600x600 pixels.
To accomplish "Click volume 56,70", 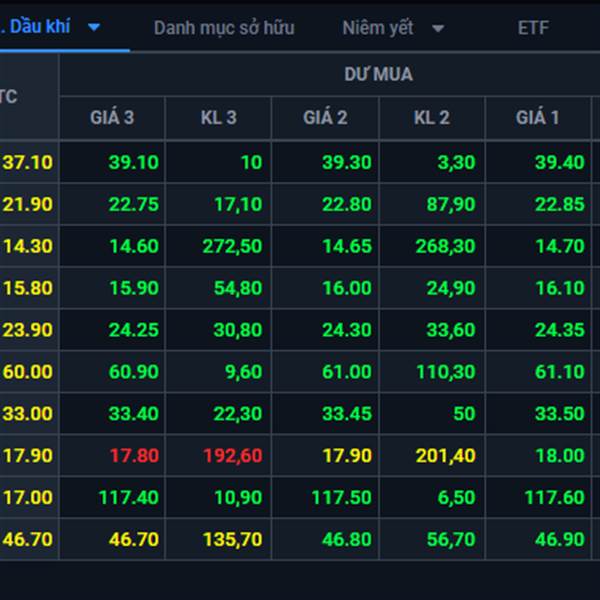I will [451, 540].
